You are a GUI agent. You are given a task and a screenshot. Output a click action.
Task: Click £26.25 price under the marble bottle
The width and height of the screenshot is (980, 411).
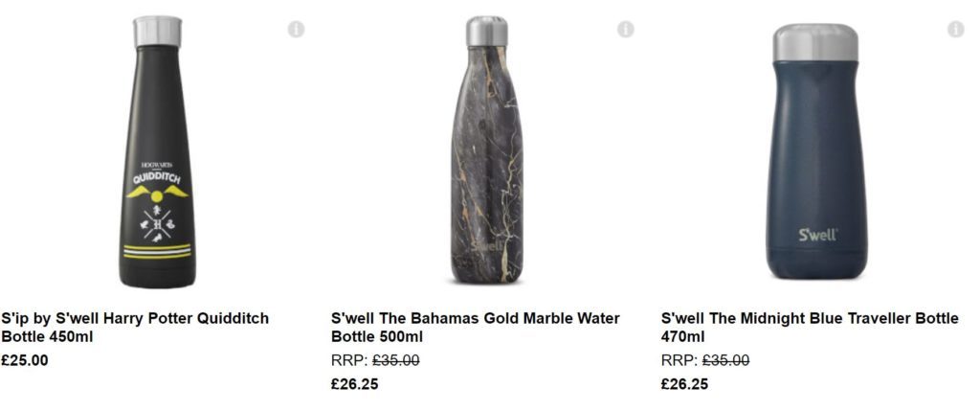(x=355, y=384)
